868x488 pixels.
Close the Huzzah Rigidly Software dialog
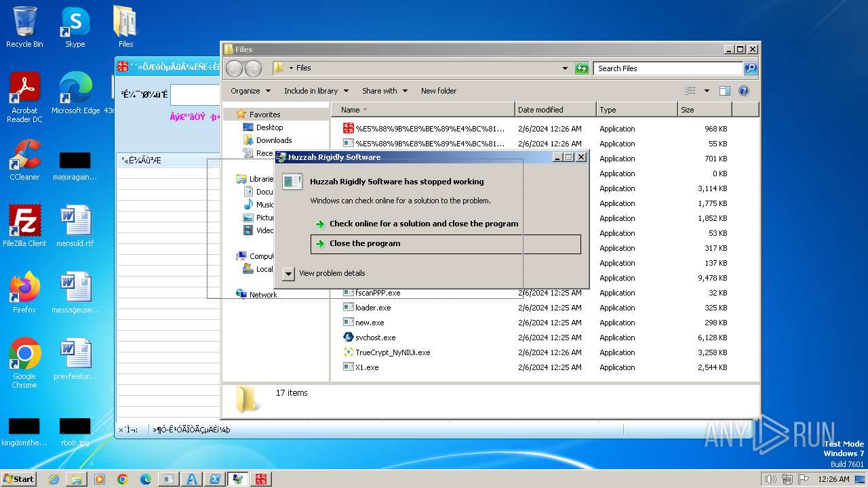tap(581, 157)
